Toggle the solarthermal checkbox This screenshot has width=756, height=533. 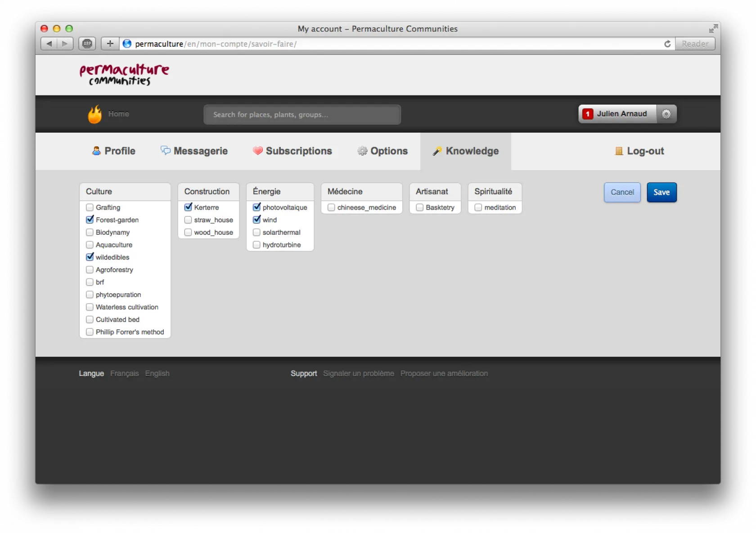[x=256, y=233]
